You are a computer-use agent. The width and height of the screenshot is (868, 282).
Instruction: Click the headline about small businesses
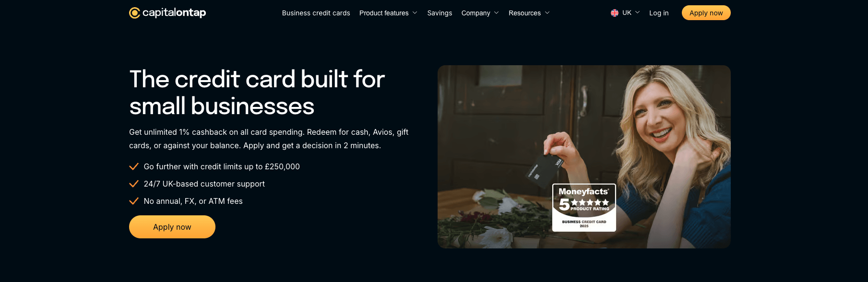[257, 93]
